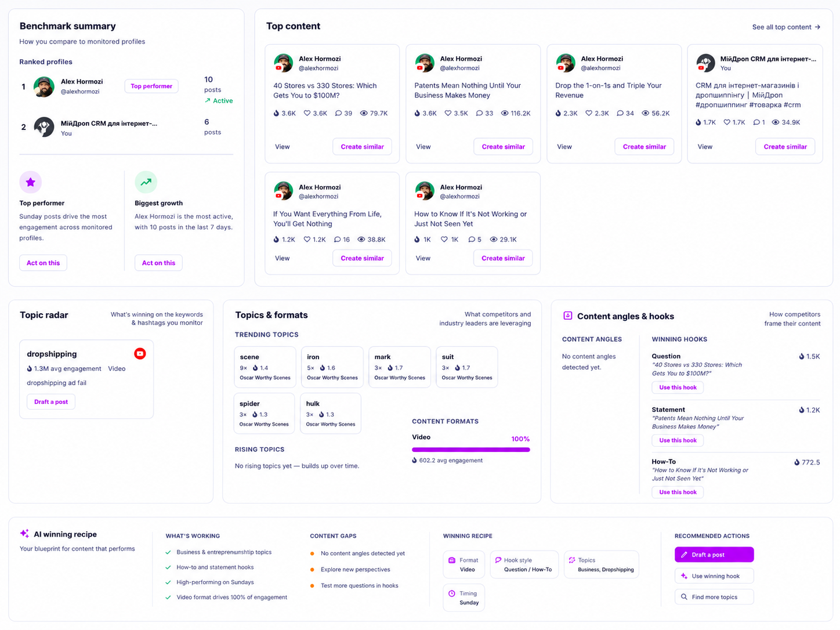Click Act on this under Top performer
Image resolution: width=840 pixels, height=630 pixels.
[x=44, y=263]
